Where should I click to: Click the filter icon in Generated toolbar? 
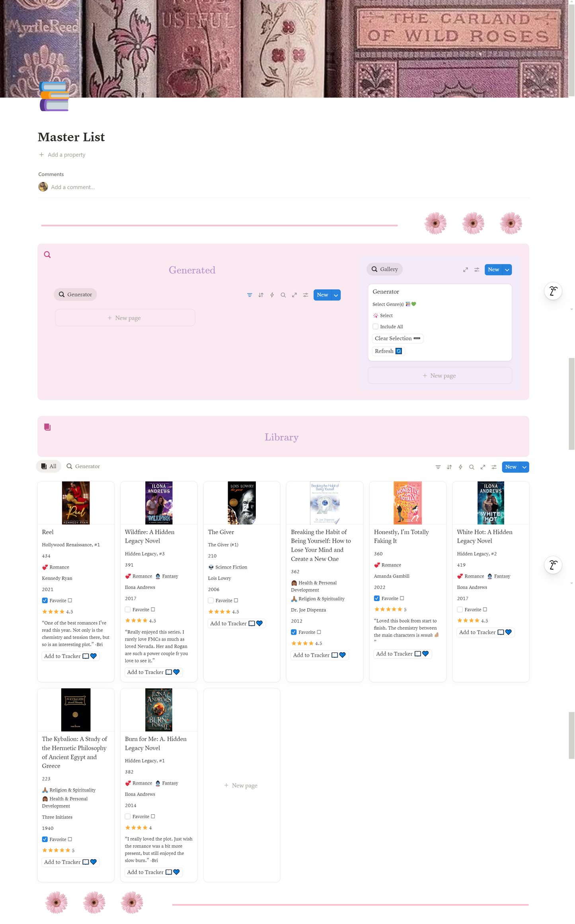(x=249, y=295)
